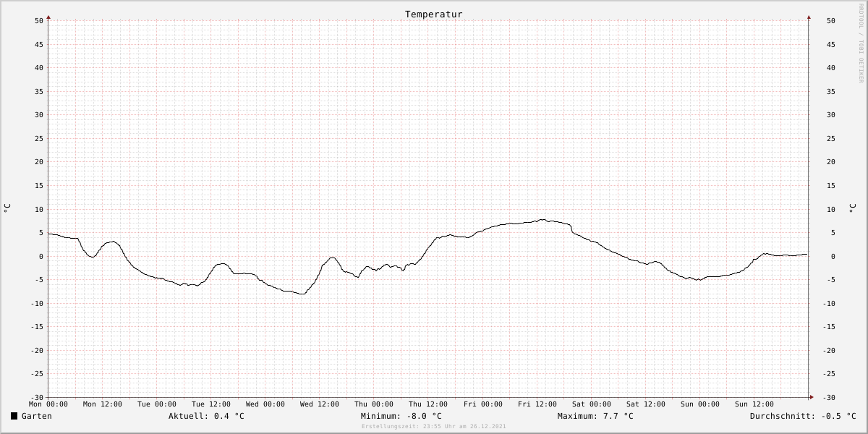
Task: Click the Maximum: 7.7 °C value
Action: [x=595, y=416]
